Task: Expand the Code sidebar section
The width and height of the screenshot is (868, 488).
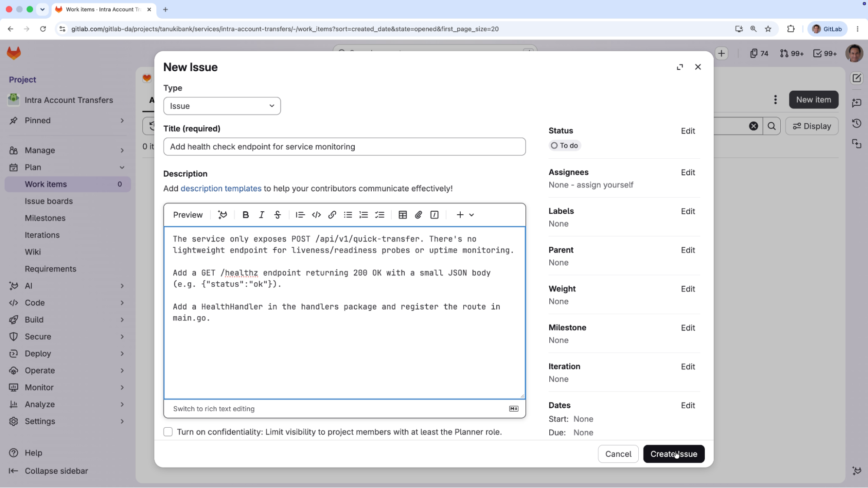Action: (67, 303)
